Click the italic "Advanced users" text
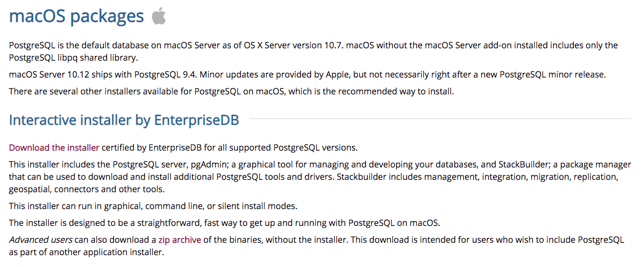This screenshot has height=267, width=644. pyautogui.click(x=40, y=240)
